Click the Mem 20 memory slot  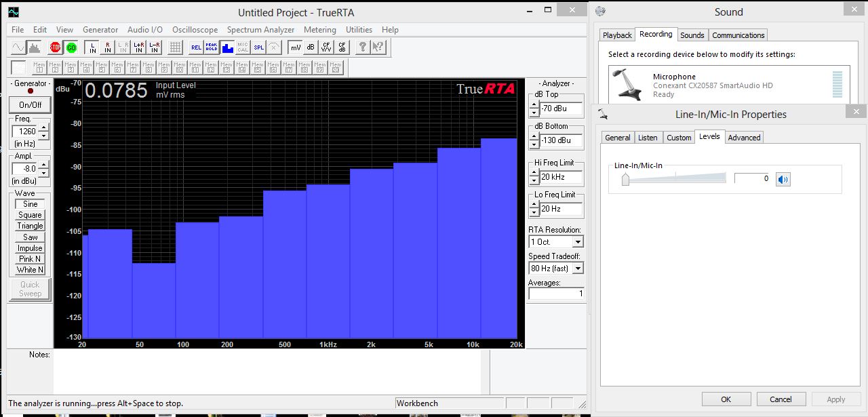336,68
